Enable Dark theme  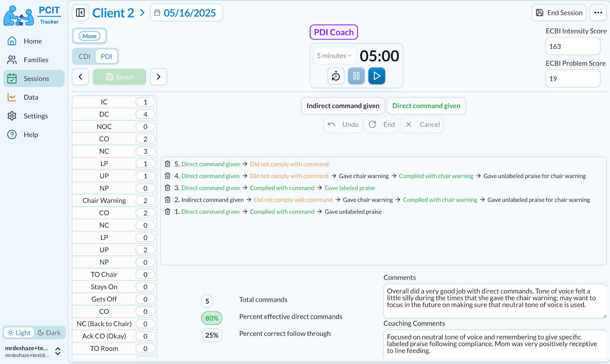(x=49, y=333)
